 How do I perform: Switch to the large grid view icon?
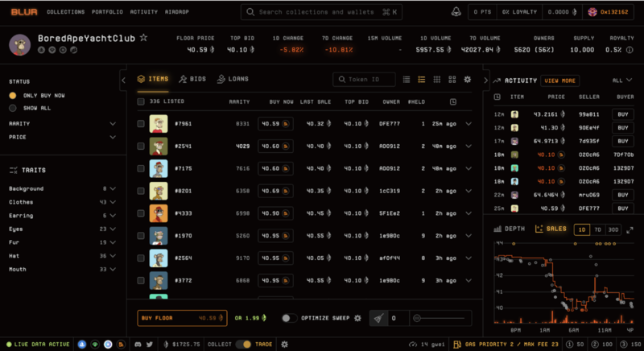pyautogui.click(x=451, y=80)
